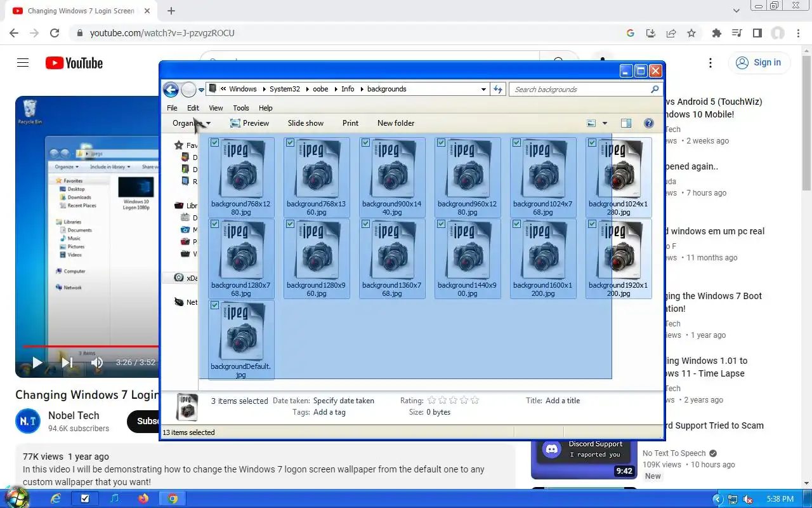Open Chrome side panel icon

757,33
